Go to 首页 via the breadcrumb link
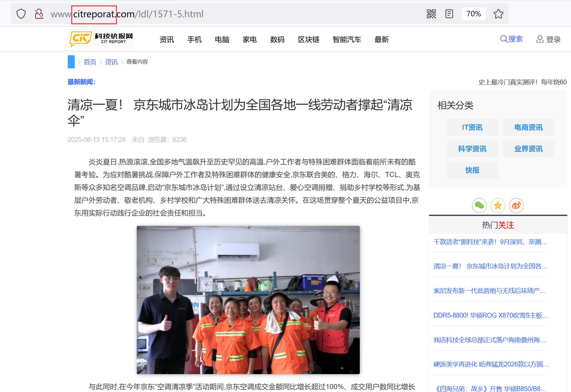This screenshot has width=571, height=392. pos(89,62)
